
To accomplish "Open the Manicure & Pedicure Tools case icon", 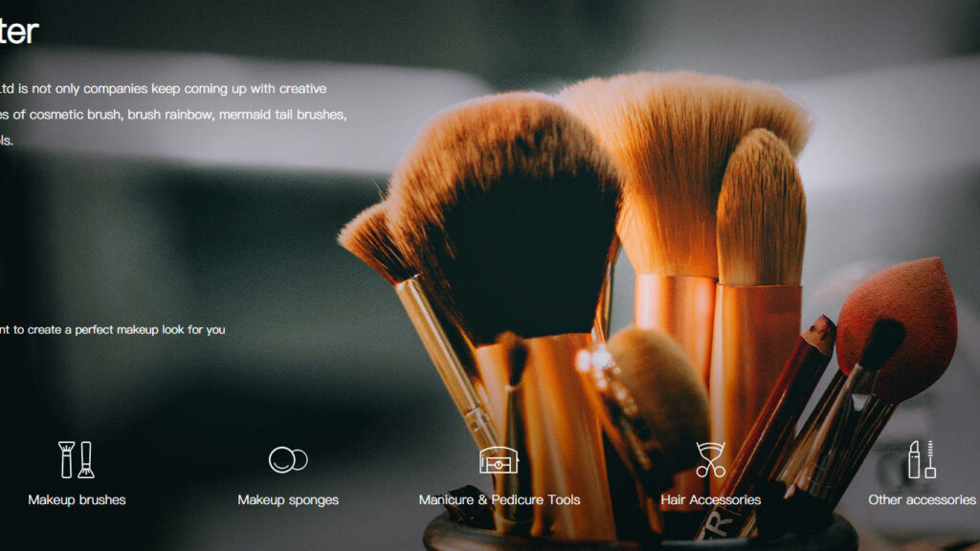I will [499, 460].
